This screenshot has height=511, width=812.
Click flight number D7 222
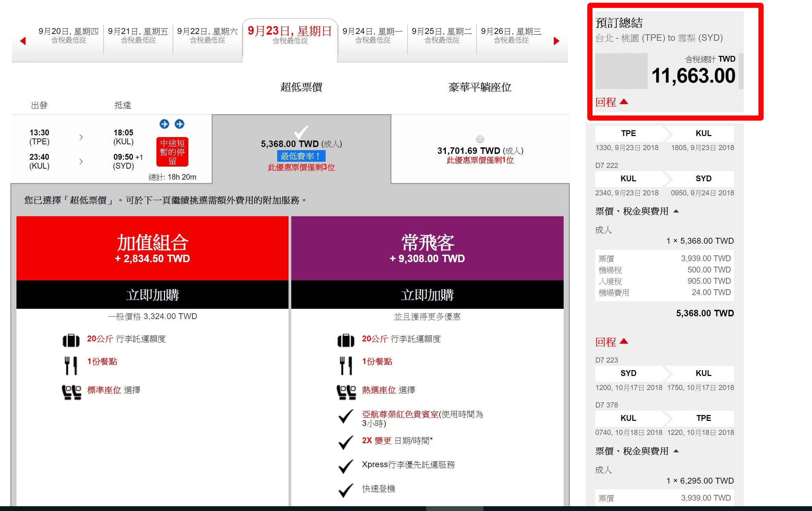[x=607, y=166]
